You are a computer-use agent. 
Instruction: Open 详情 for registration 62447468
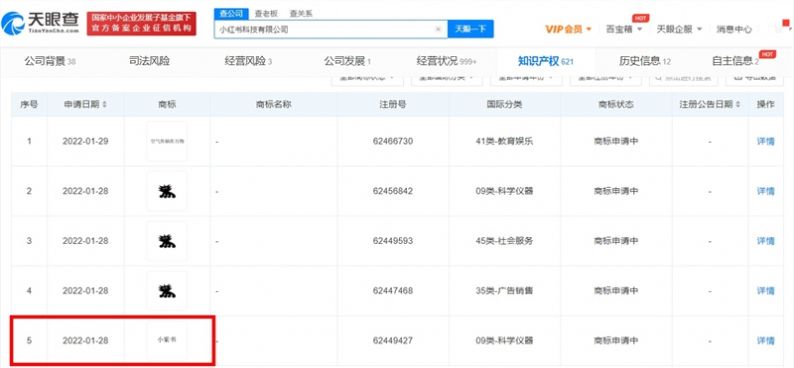click(x=765, y=291)
